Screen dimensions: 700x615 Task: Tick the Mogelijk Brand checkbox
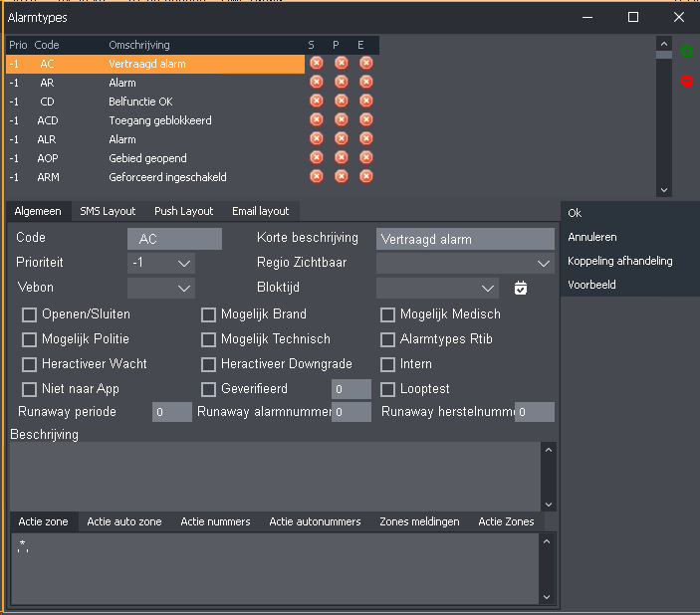tap(209, 314)
